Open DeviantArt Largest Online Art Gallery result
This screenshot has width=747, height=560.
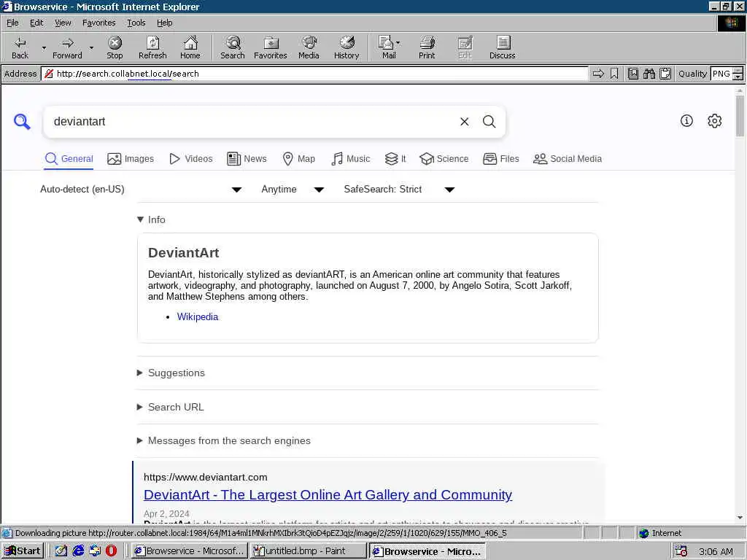(x=328, y=495)
